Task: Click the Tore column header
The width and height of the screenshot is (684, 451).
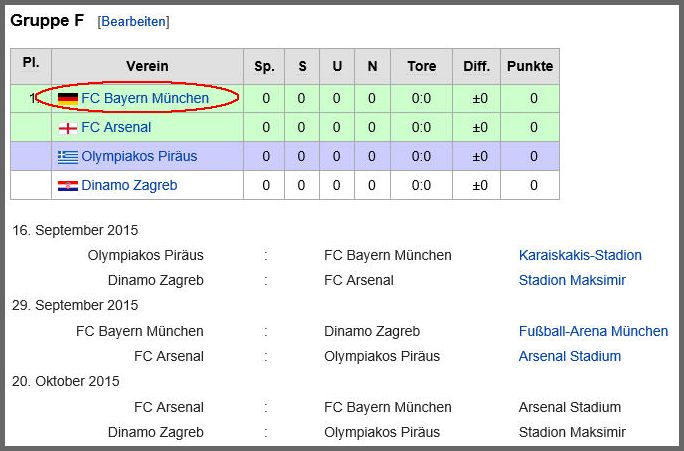Action: pos(421,66)
